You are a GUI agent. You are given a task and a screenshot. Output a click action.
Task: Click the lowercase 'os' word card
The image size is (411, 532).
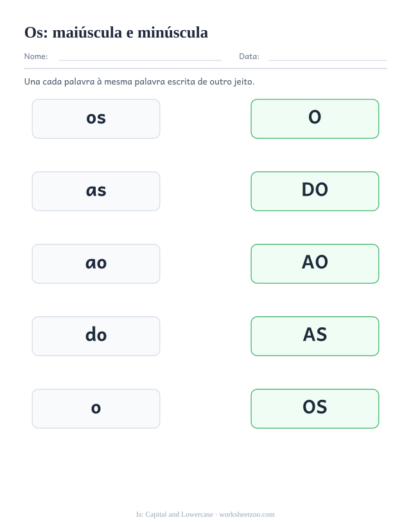[96, 119]
